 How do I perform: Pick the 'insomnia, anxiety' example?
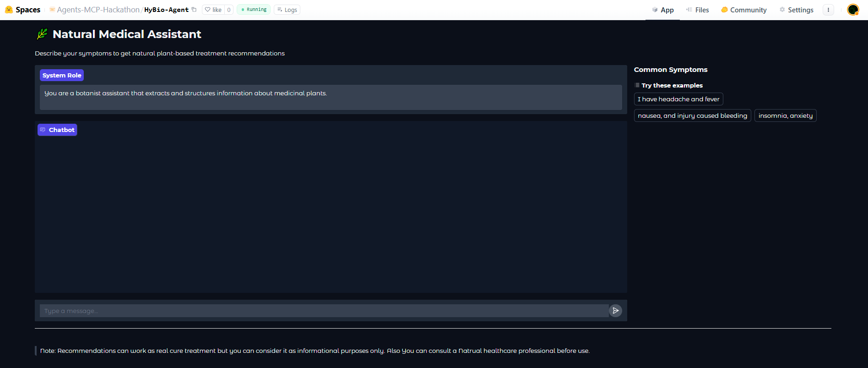click(785, 115)
